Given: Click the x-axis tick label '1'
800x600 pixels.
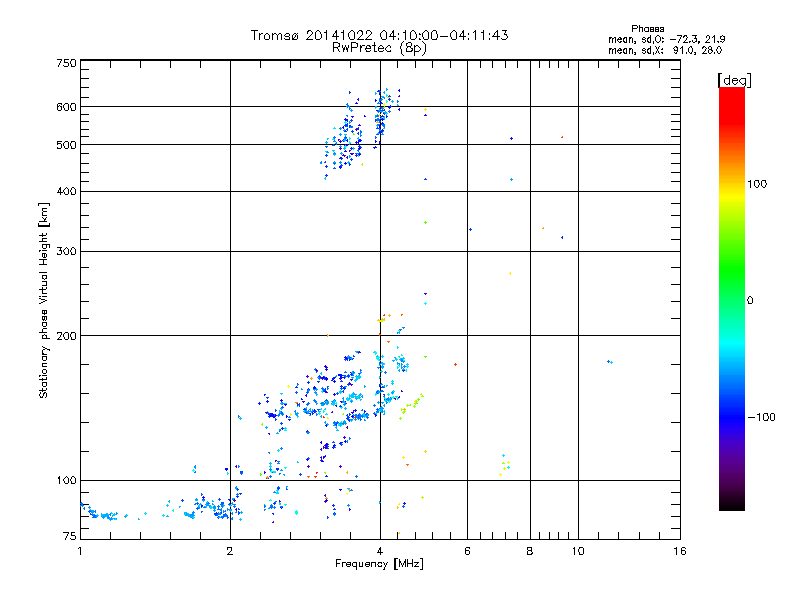Looking at the screenshot, I should pyautogui.click(x=80, y=551).
